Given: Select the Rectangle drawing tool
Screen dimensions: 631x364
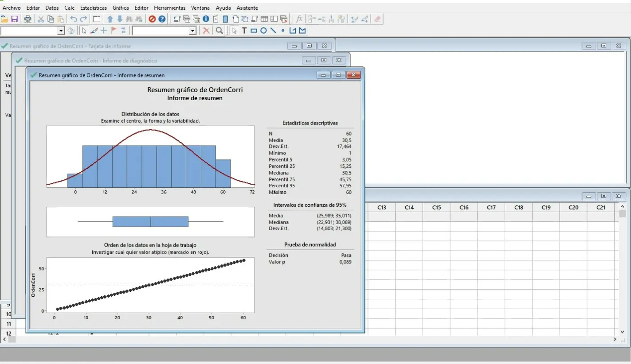Looking at the screenshot, I should point(254,31).
